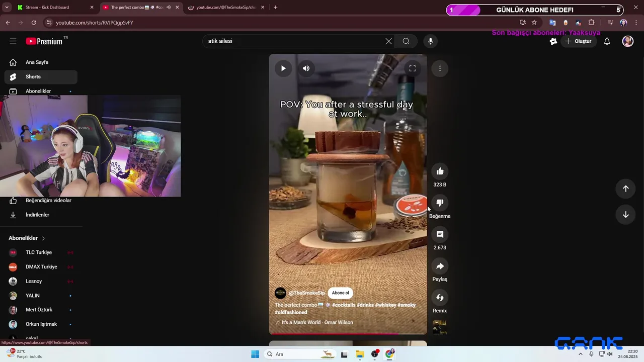Viewport: 644px width, 362px height.
Task: Open sound It's a Man's World · Omar Wilson
Action: [317, 322]
